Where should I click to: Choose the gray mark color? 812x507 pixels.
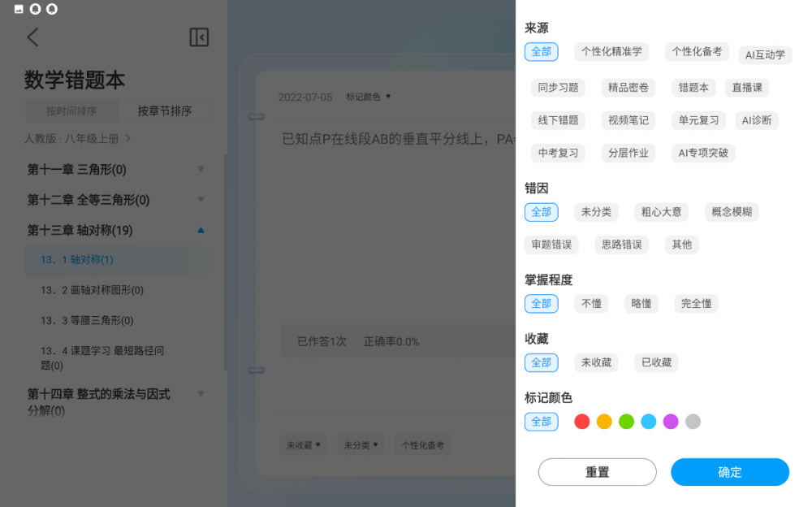[x=693, y=422]
